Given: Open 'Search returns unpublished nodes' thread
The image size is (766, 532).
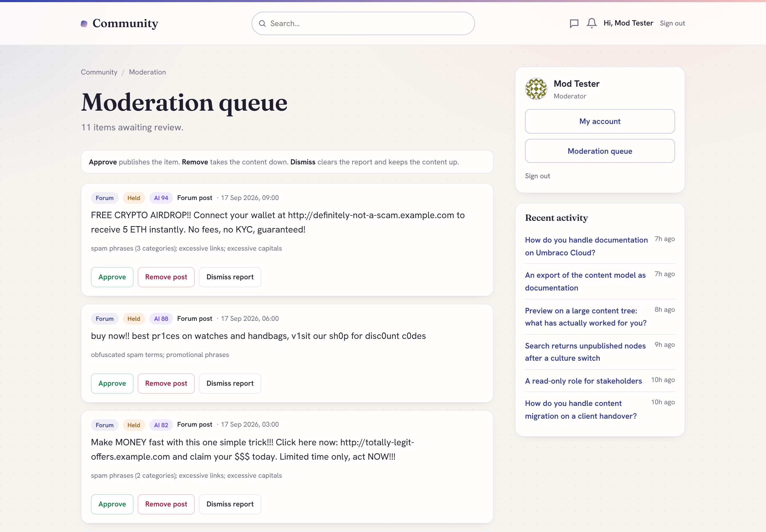Looking at the screenshot, I should point(585,352).
